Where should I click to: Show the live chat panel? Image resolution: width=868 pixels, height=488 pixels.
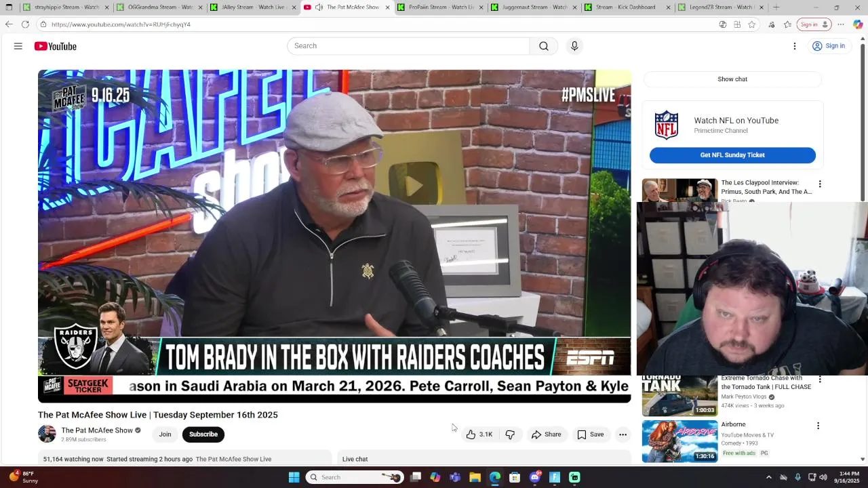tap(732, 79)
